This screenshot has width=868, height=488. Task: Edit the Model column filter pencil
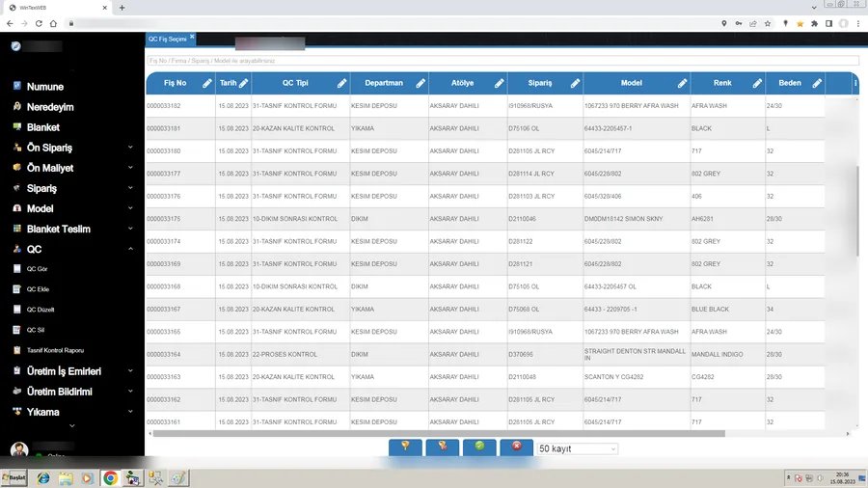click(x=683, y=83)
